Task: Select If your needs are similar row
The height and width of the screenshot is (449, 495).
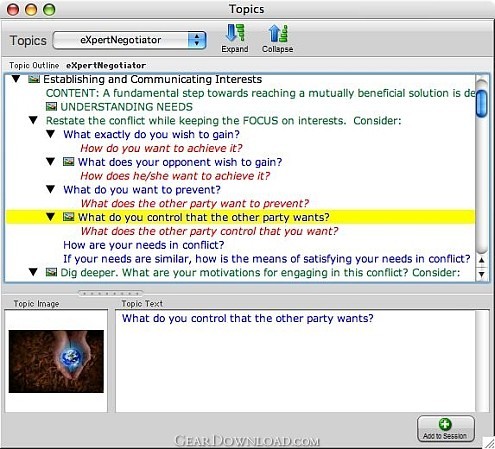Action: coord(267,259)
